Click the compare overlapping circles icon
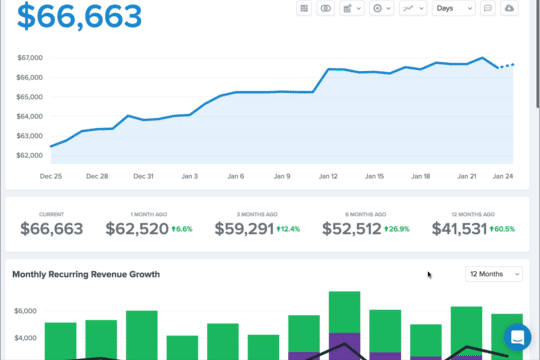540x360 pixels. [325, 8]
